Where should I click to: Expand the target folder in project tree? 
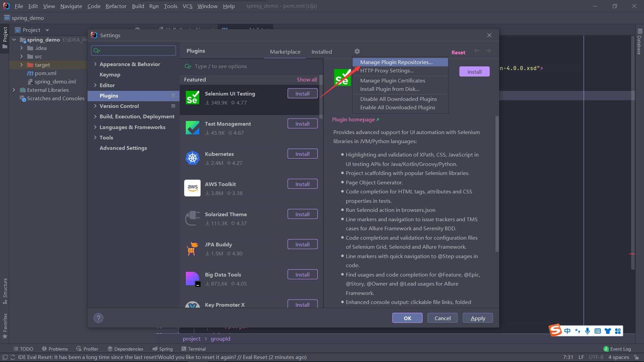pyautogui.click(x=21, y=65)
